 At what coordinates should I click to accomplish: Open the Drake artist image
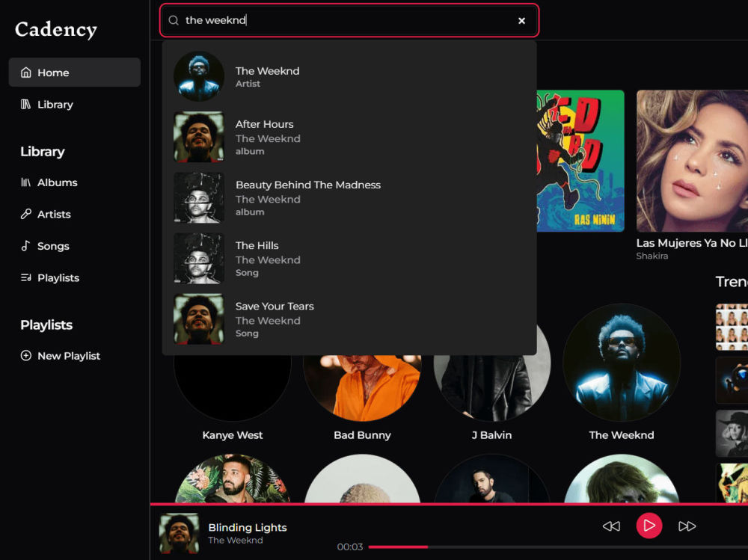click(x=233, y=479)
